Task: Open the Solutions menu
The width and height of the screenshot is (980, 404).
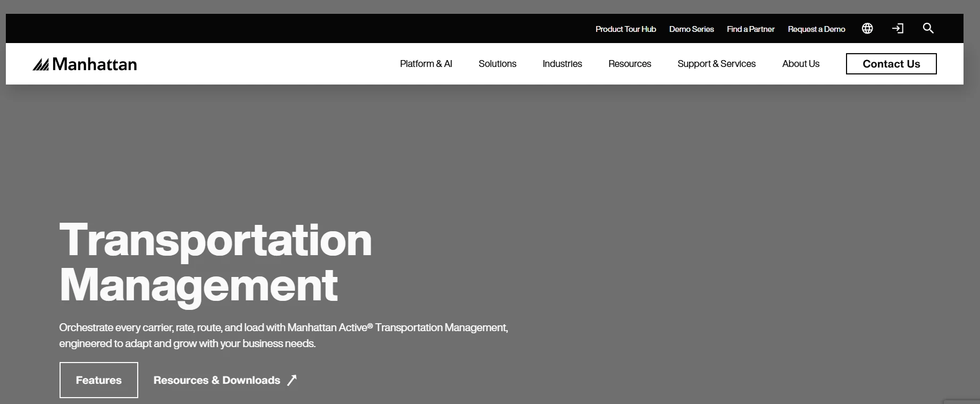Action: (x=497, y=64)
